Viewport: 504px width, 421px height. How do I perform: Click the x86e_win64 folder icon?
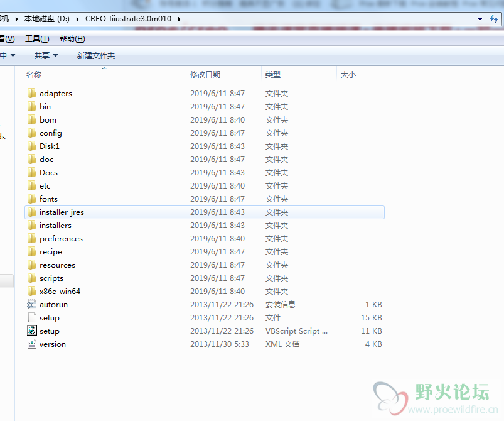[31, 292]
